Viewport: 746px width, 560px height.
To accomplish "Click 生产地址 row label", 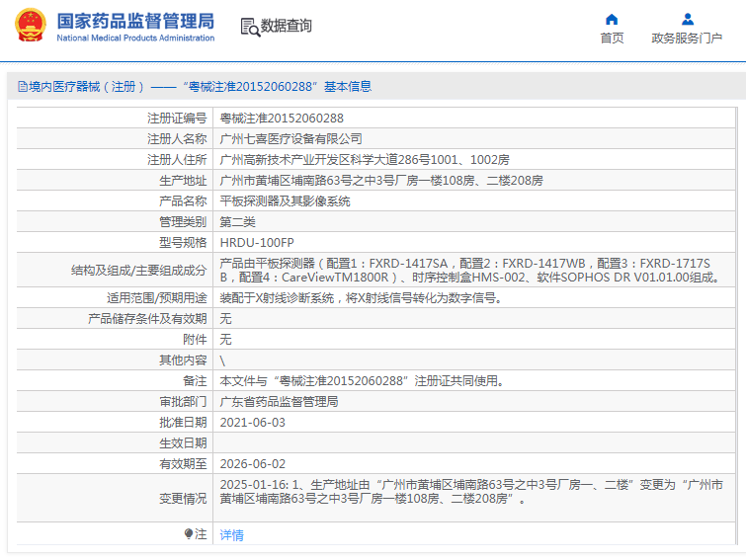I will pos(183,181).
